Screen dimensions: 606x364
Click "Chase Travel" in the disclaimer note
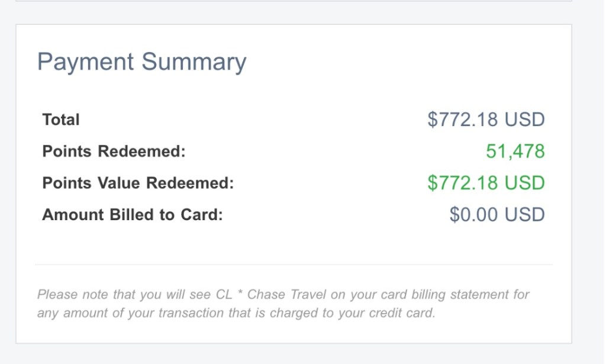280,294
